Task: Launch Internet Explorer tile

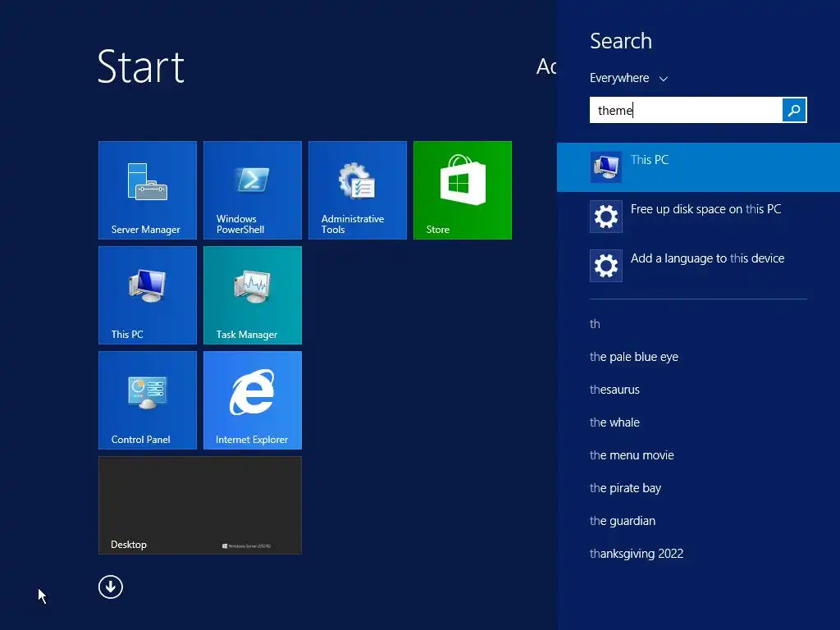Action: tap(253, 400)
